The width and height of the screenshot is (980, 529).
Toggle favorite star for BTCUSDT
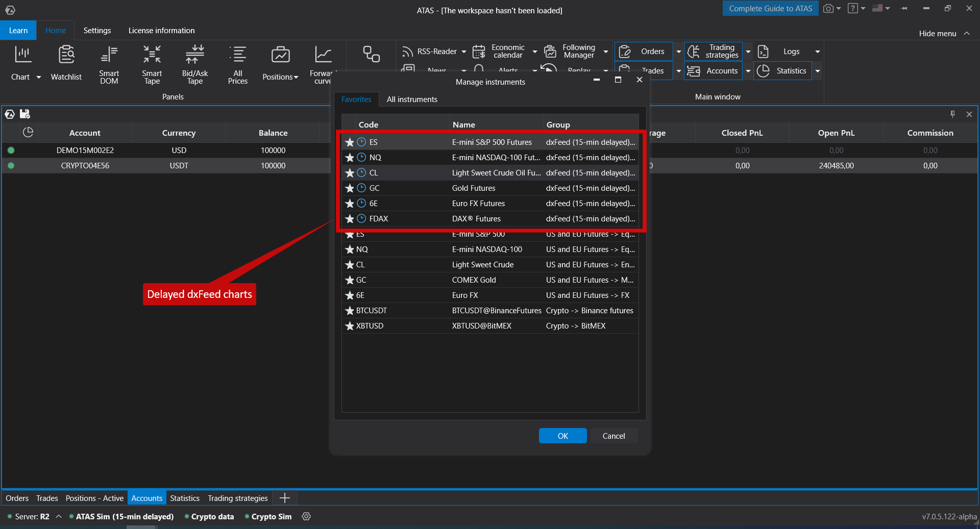[350, 311]
